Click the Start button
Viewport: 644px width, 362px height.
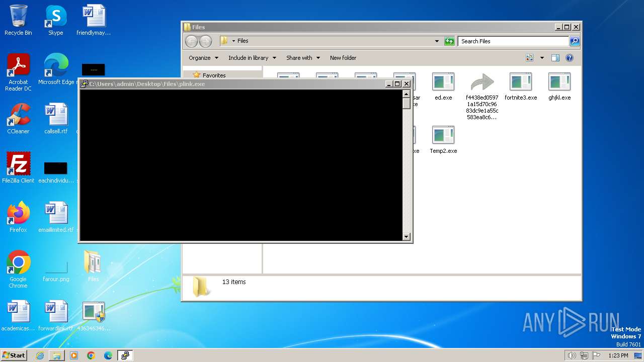coord(14,355)
